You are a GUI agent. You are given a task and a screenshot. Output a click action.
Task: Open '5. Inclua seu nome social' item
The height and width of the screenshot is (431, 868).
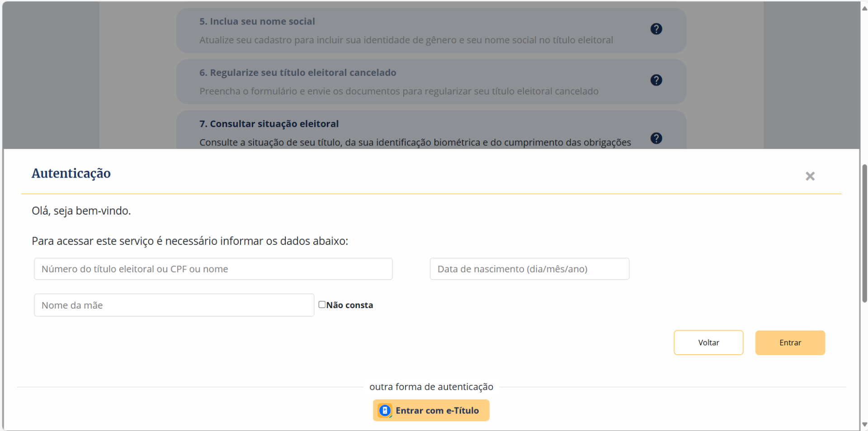(257, 22)
